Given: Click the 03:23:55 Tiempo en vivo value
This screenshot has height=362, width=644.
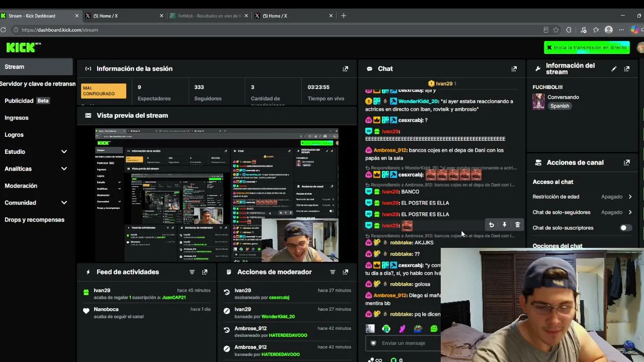Looking at the screenshot, I should pos(318,87).
